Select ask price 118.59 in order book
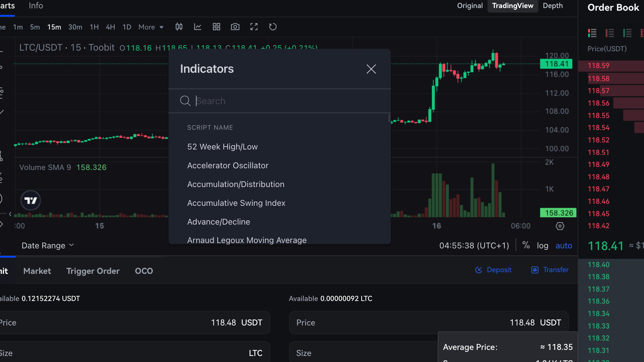Image resolution: width=644 pixels, height=362 pixels. tap(598, 66)
